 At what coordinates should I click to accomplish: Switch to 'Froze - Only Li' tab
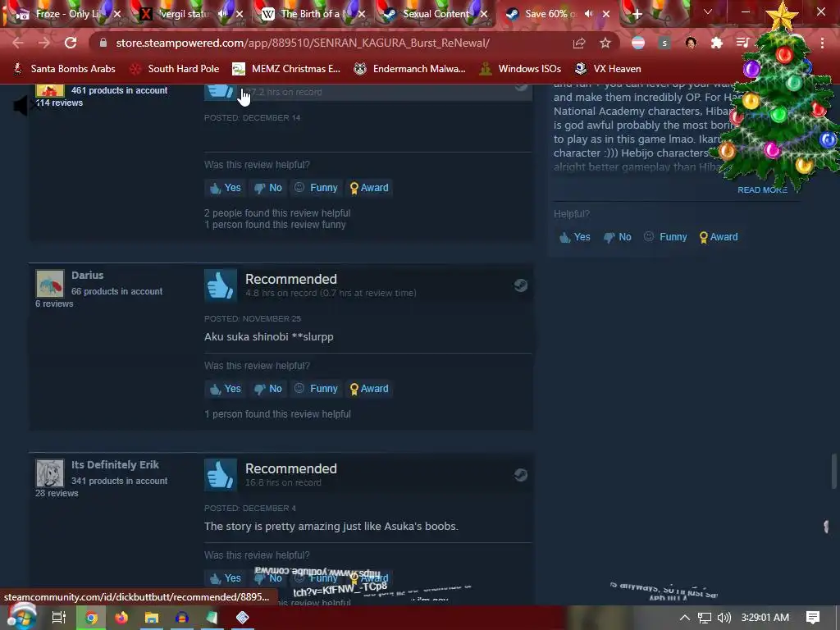tap(67, 14)
